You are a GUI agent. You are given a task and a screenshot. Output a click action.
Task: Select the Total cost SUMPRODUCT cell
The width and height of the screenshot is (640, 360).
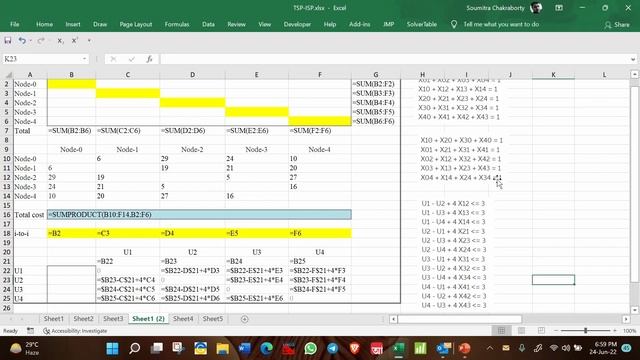[x=199, y=215]
